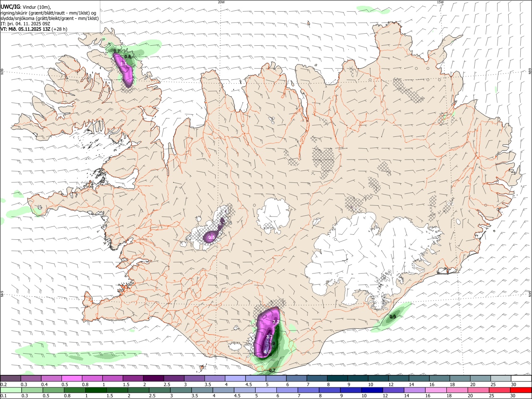Viewport: 532px width, 399px height.
Task: Click the light lavender 4 swatch in the top legend row
Action: tap(234, 379)
